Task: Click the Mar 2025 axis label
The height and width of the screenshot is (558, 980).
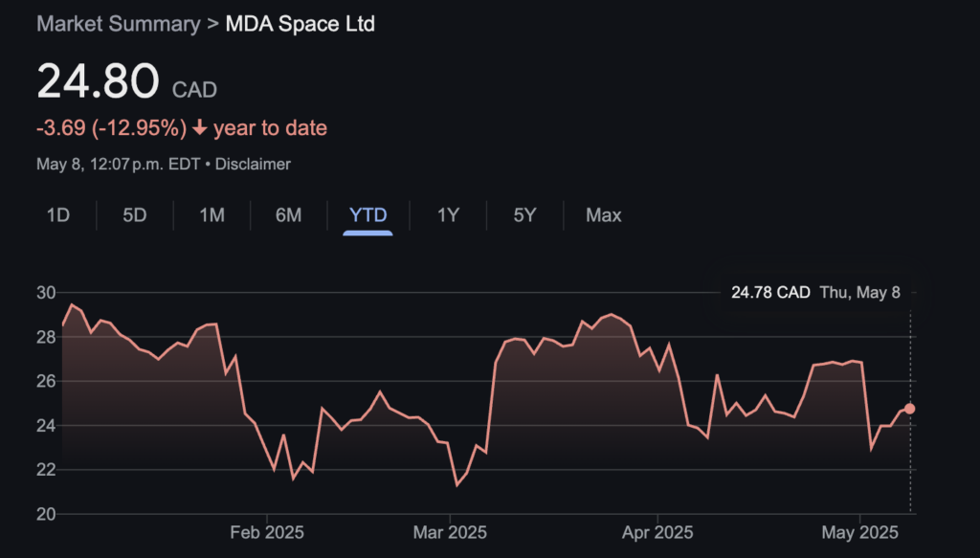Action: [450, 532]
